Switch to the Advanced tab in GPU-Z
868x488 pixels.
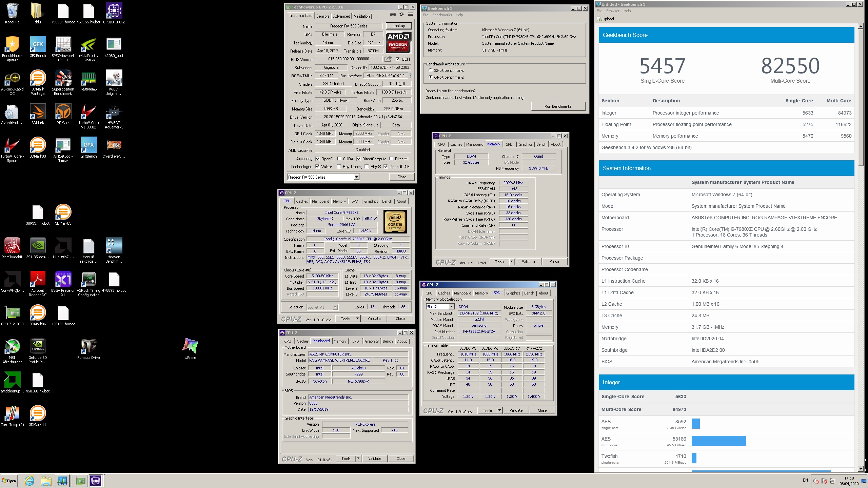pyautogui.click(x=341, y=16)
